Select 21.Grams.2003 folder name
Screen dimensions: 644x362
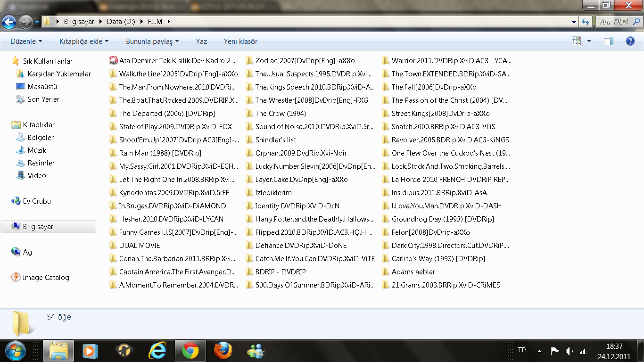click(446, 285)
